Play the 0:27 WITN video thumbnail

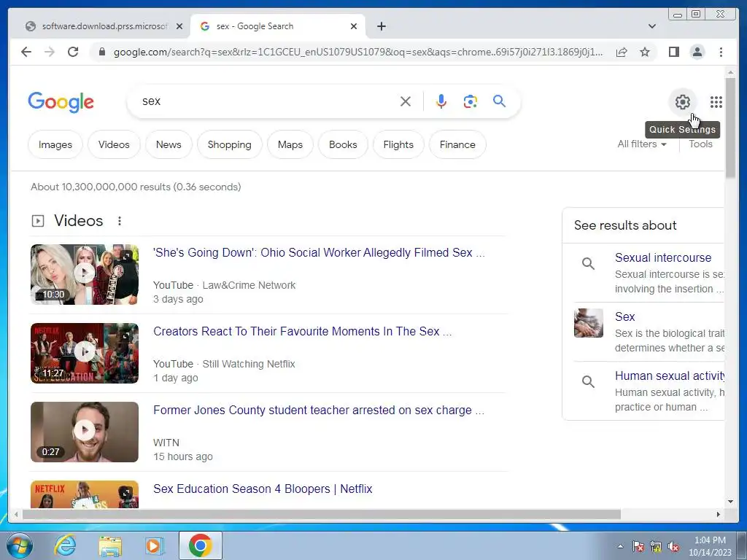[x=85, y=432]
